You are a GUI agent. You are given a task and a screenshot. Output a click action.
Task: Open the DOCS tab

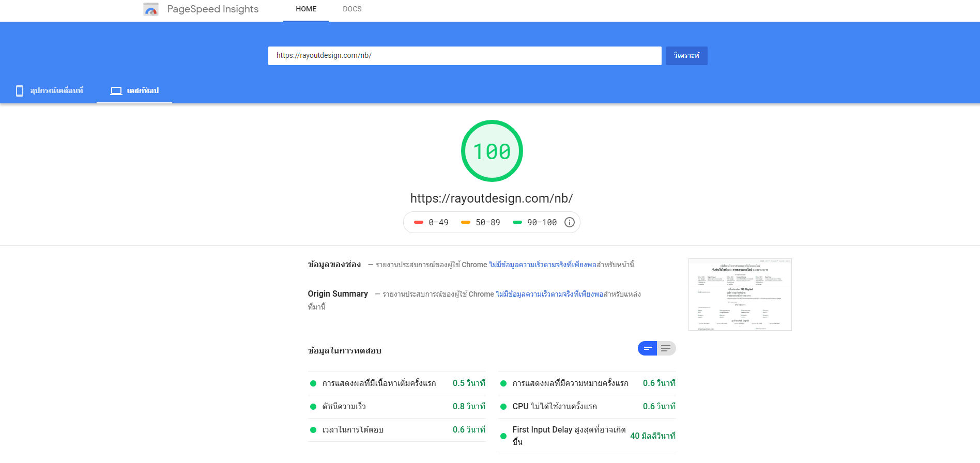[352, 9]
